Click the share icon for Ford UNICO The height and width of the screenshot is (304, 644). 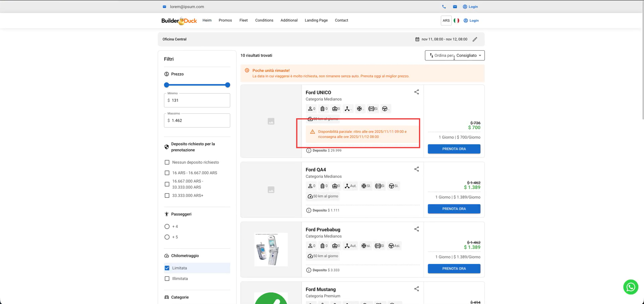tap(416, 92)
